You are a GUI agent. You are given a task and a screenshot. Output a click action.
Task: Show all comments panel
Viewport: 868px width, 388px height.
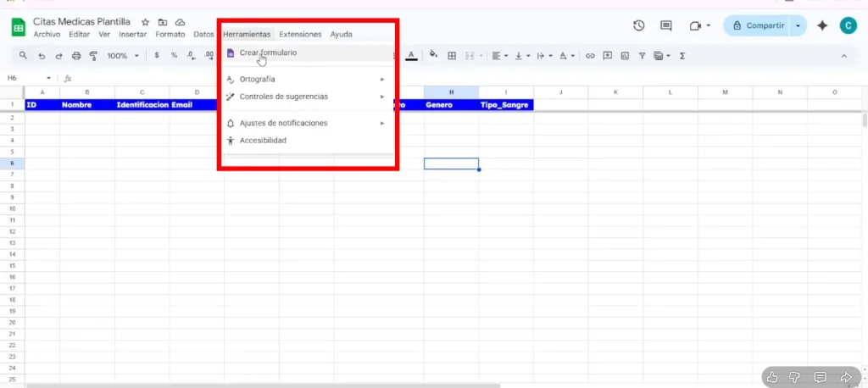click(666, 25)
